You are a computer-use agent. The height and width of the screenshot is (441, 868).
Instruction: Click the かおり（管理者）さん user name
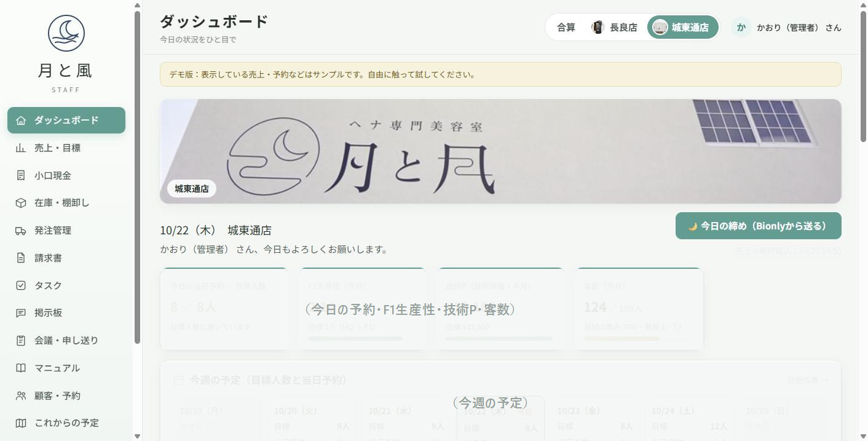click(x=799, y=28)
